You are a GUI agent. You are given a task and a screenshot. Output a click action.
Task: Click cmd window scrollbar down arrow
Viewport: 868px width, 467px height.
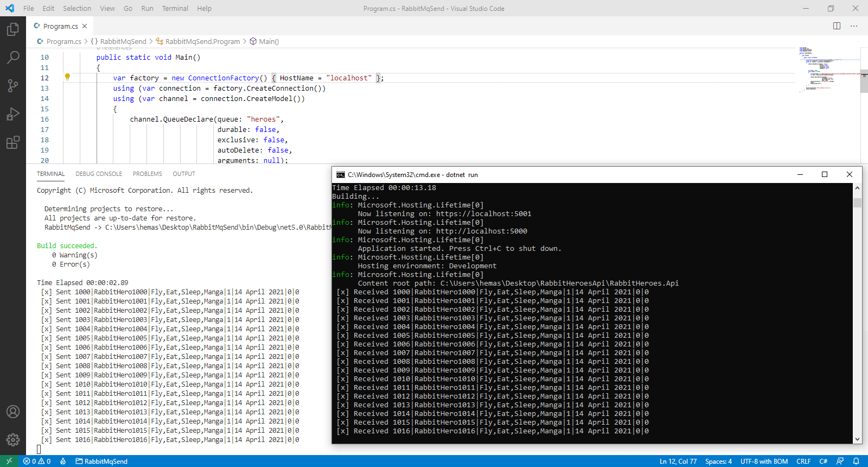(x=858, y=439)
